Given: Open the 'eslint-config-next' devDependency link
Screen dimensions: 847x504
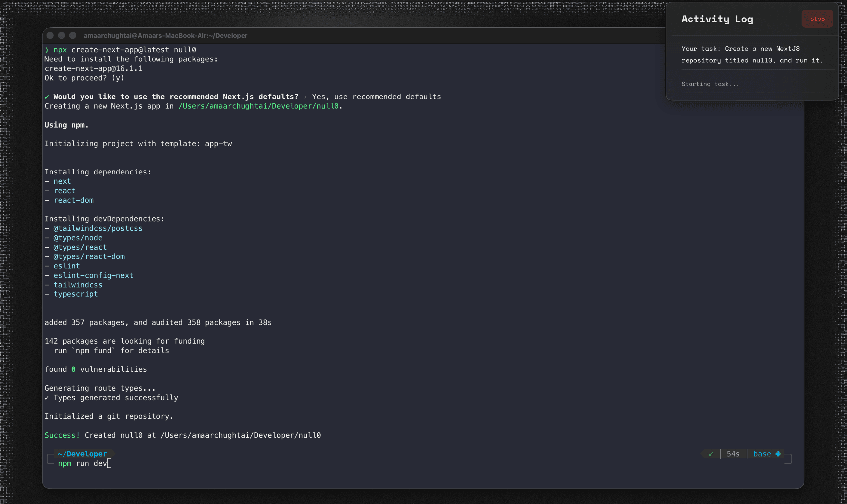Looking at the screenshot, I should click(94, 275).
